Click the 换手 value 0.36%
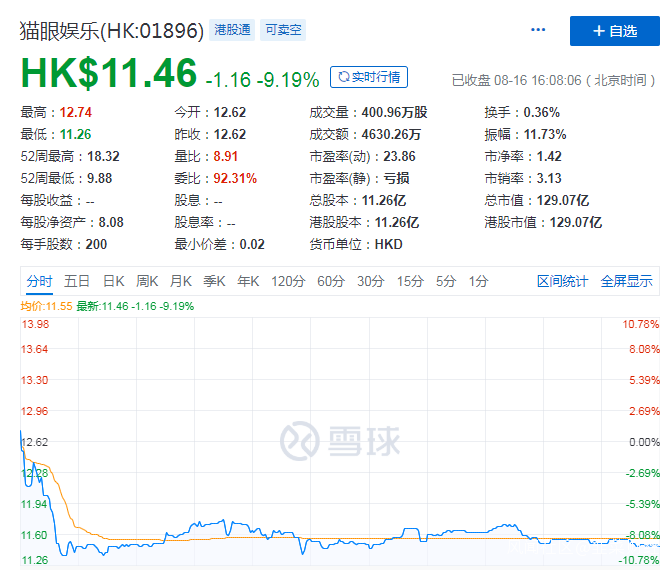Image resolution: width=672 pixels, height=570 pixels. 542,113
